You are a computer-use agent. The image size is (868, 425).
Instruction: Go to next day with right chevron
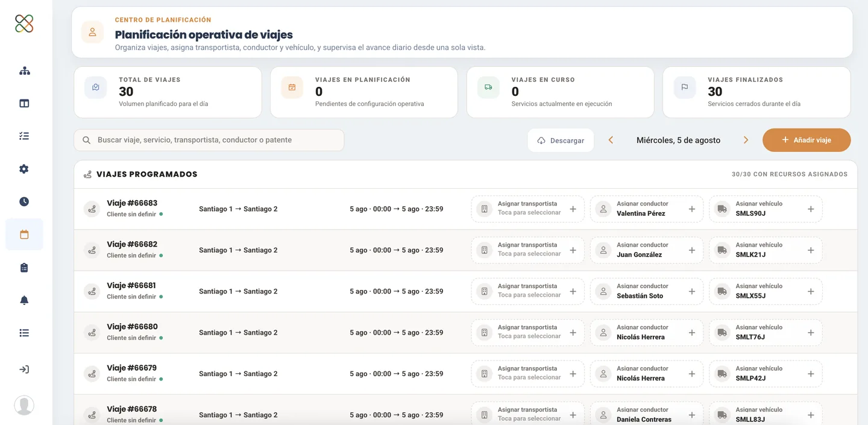pyautogui.click(x=746, y=140)
